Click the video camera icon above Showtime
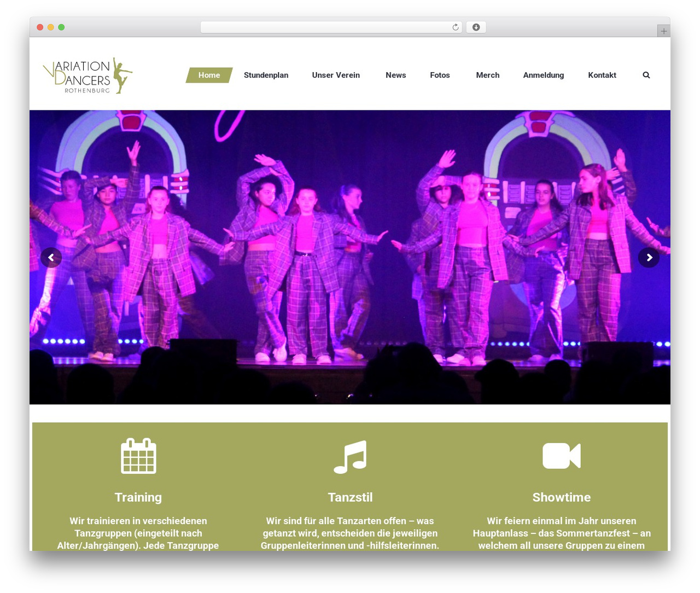 (x=562, y=456)
